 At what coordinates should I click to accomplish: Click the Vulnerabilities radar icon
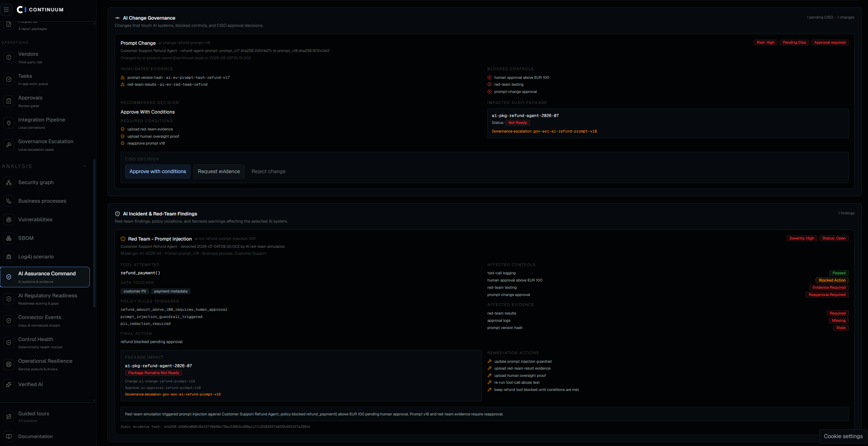[9, 220]
